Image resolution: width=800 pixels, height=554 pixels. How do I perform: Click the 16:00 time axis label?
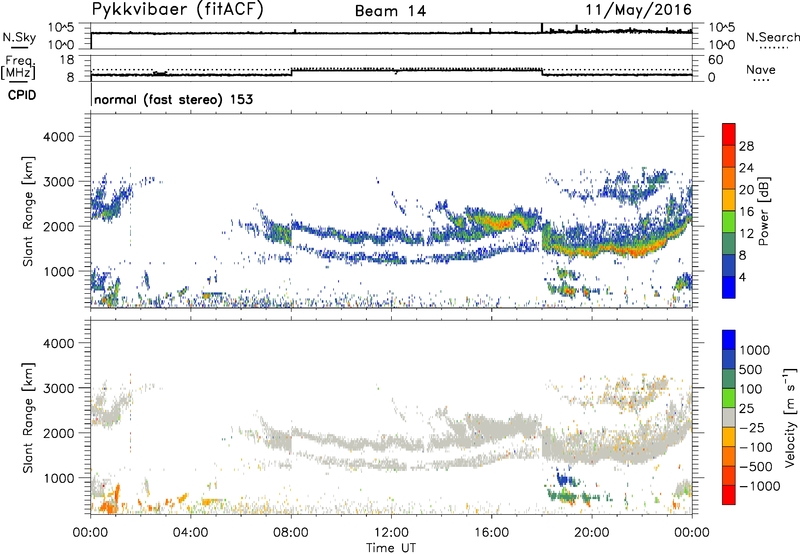pos(491,533)
